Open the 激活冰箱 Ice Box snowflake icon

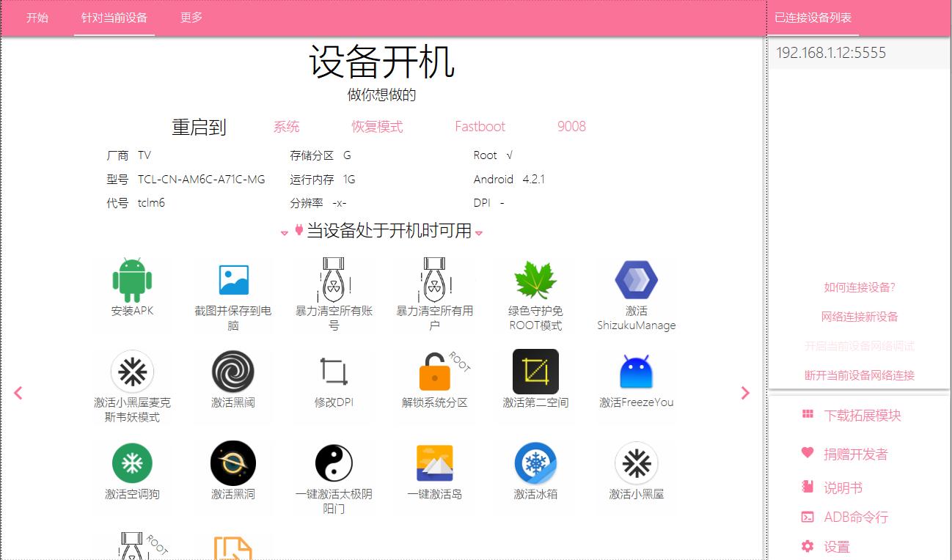click(x=535, y=463)
